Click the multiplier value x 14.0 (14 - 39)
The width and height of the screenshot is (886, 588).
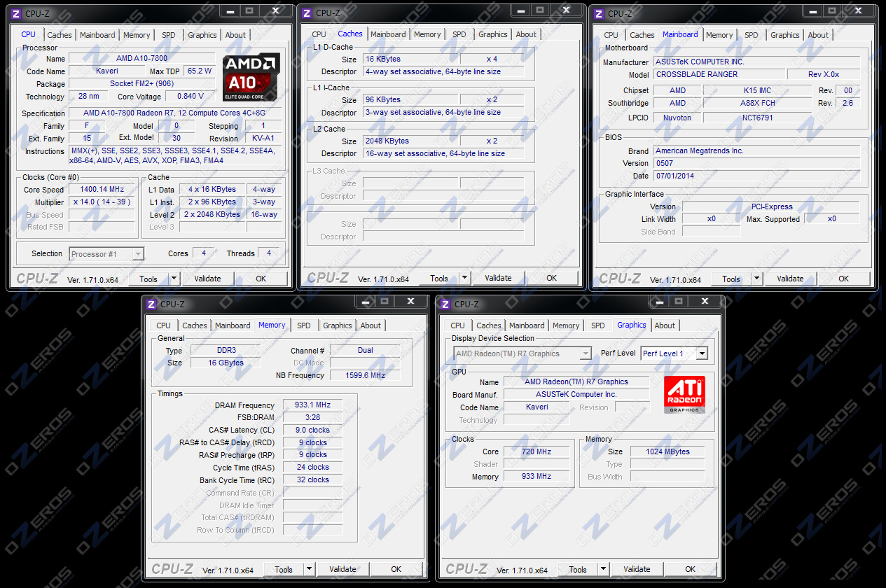(x=102, y=202)
